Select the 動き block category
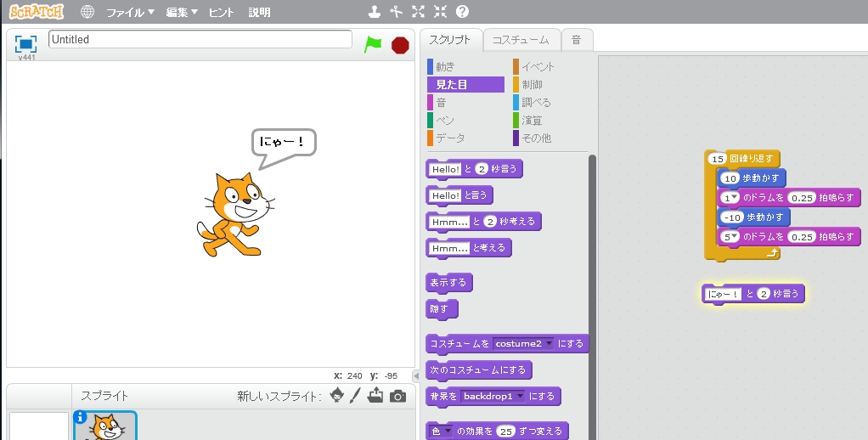The width and height of the screenshot is (868, 440). point(465,67)
